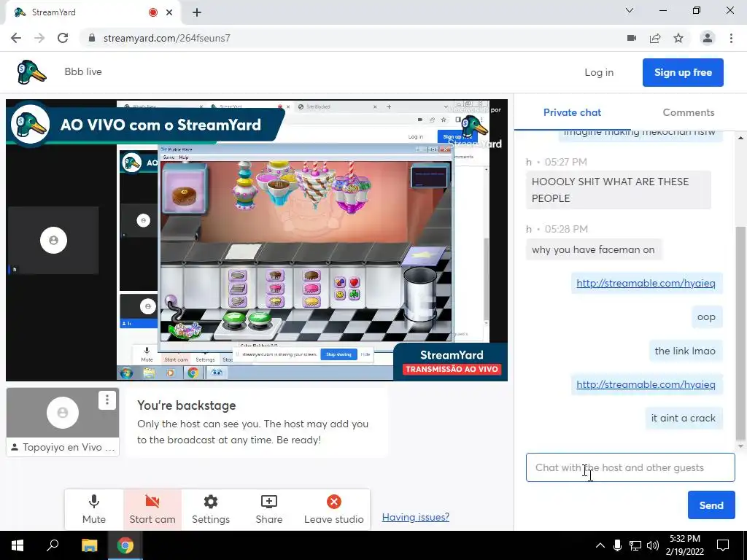Switch to the Private chat tab

pos(572,112)
